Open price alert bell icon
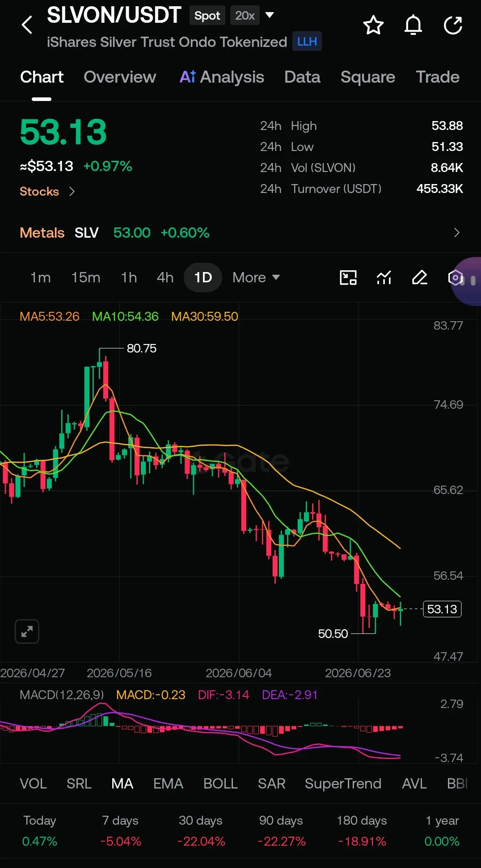 pyautogui.click(x=413, y=25)
